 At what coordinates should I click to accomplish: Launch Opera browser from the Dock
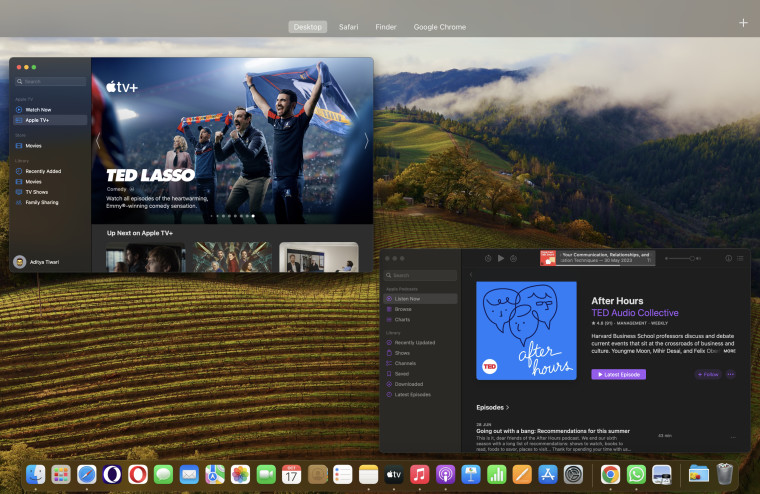coord(138,474)
